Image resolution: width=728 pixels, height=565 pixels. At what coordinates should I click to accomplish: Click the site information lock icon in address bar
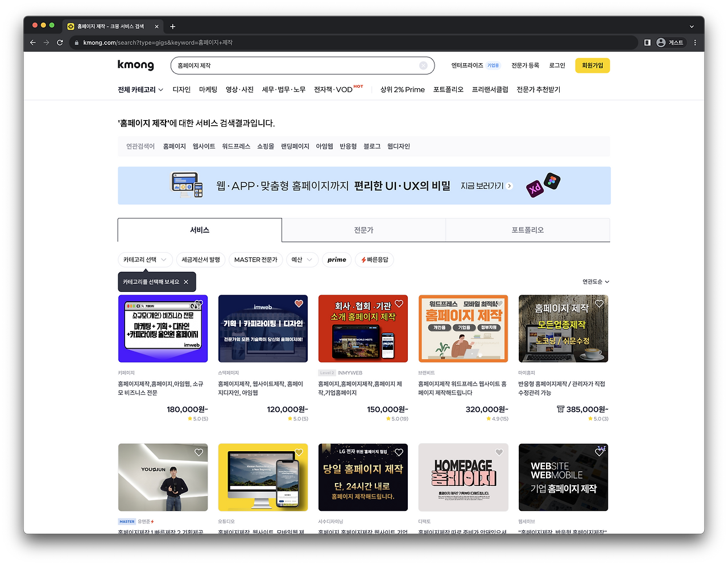click(x=76, y=42)
